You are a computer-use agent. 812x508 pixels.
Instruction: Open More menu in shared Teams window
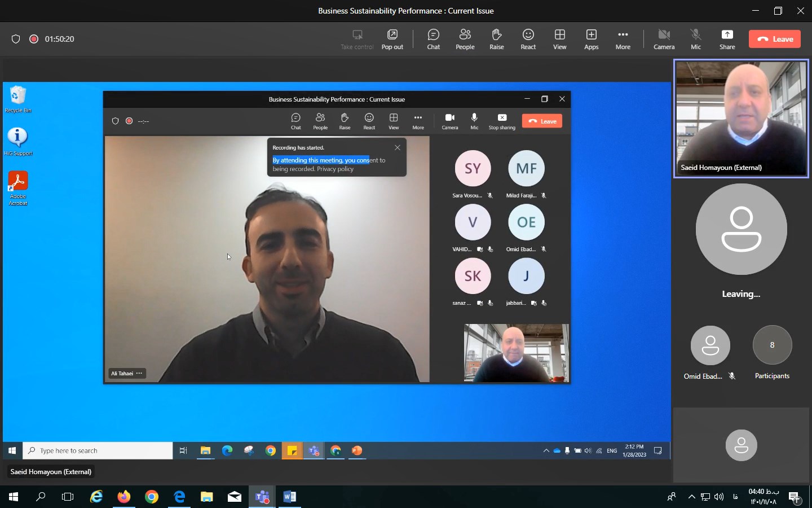coord(418,121)
